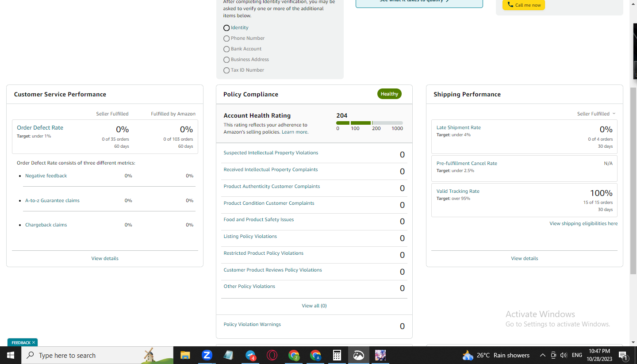The height and width of the screenshot is (364, 637).
Task: Open Policy Violation Warnings
Action: 252,324
